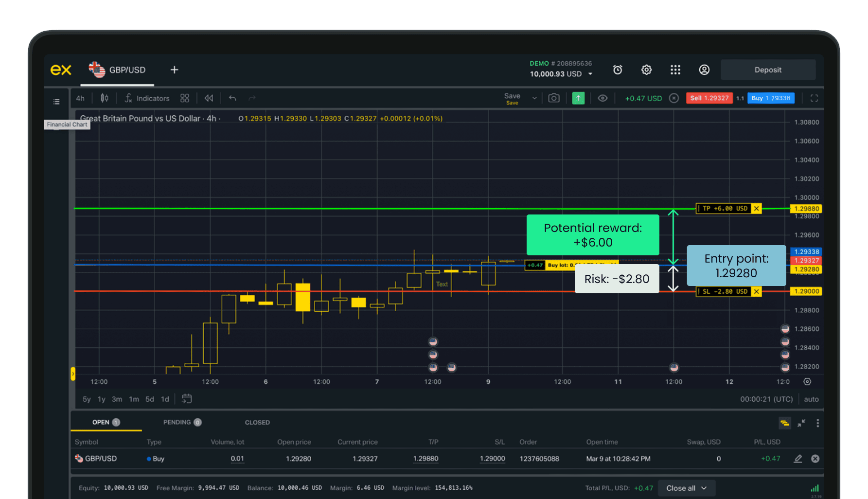Select the 1d time range

tap(165, 399)
